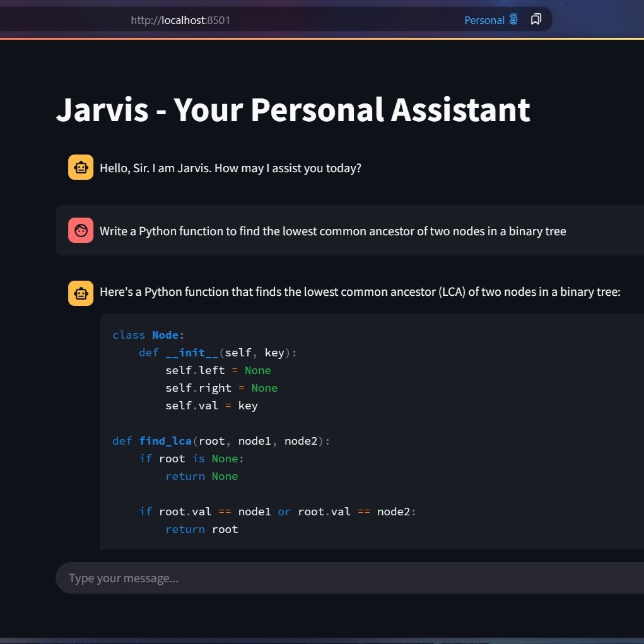
Task: Click the localhost:8501 address bar URL
Action: click(x=180, y=20)
